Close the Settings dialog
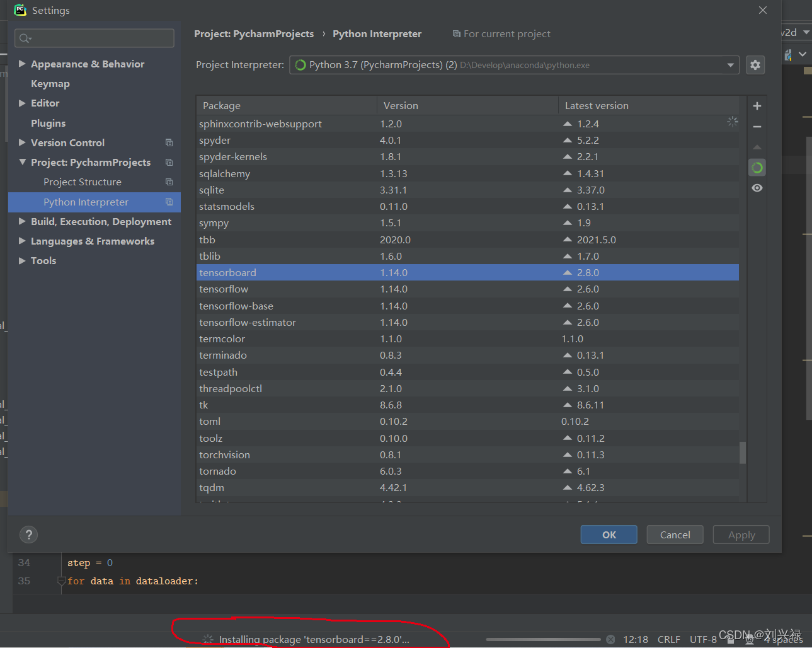Screen dimensions: 812x648 (x=763, y=10)
